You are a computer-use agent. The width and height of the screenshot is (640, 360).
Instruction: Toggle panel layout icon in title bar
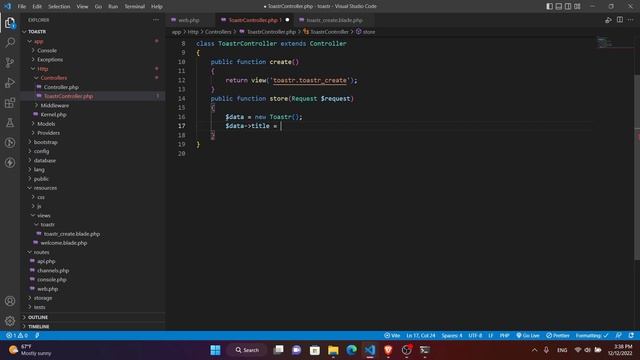pos(559,6)
